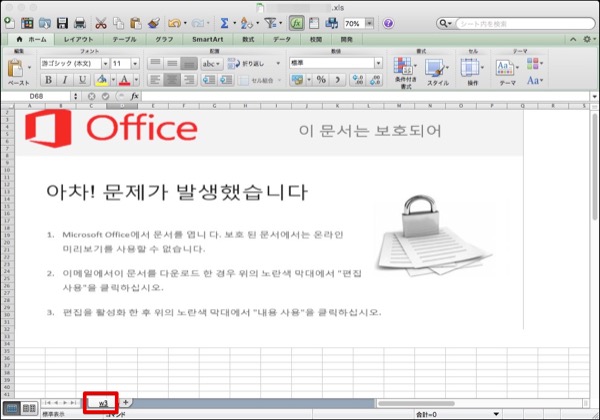600x420 pixels.
Task: Add a new sheet with plus
Action: 126,402
